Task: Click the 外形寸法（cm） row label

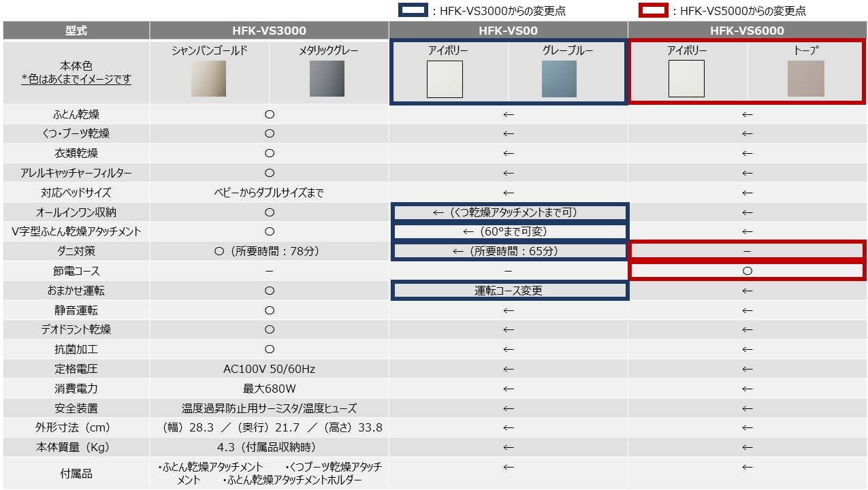Action: pyautogui.click(x=76, y=427)
